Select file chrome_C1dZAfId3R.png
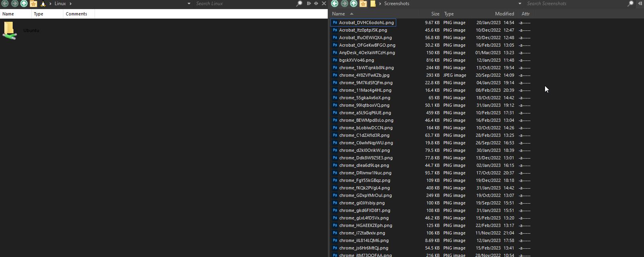This screenshot has height=257, width=644. pos(364,135)
